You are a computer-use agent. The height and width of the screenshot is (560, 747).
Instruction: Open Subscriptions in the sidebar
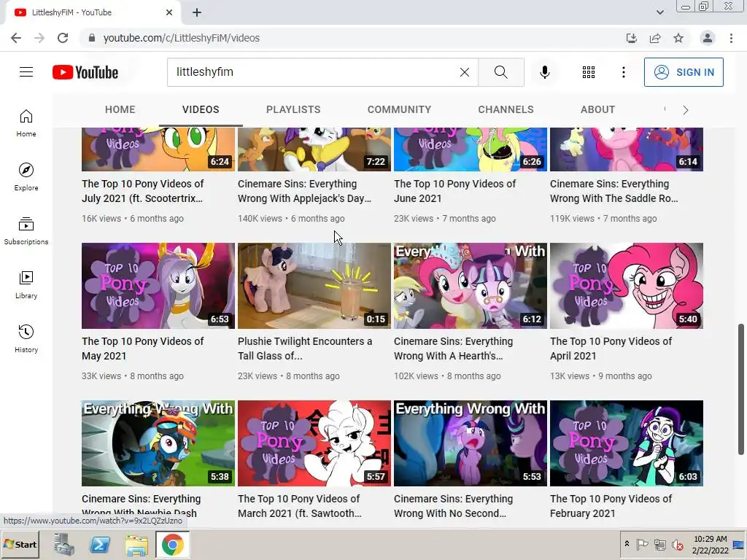click(x=26, y=231)
